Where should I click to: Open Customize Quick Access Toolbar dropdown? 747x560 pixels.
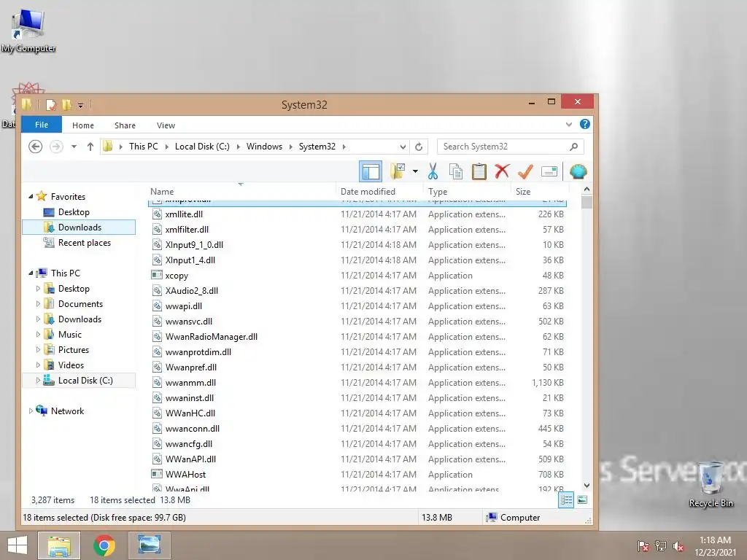tap(80, 105)
